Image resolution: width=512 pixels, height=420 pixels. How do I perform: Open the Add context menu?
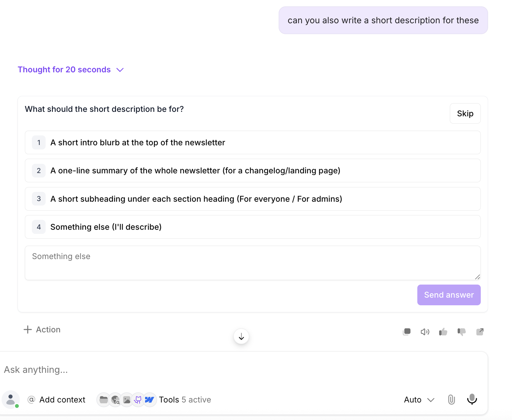click(57, 400)
